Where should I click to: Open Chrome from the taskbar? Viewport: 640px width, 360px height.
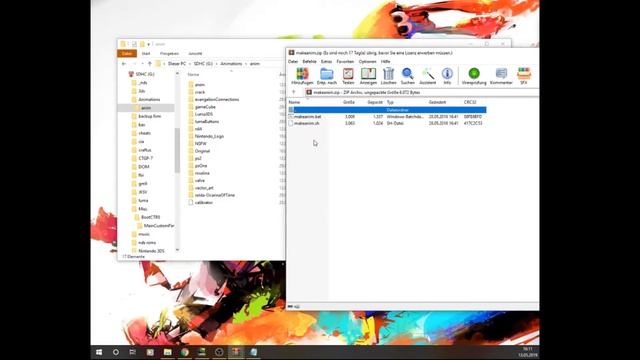tap(184, 352)
